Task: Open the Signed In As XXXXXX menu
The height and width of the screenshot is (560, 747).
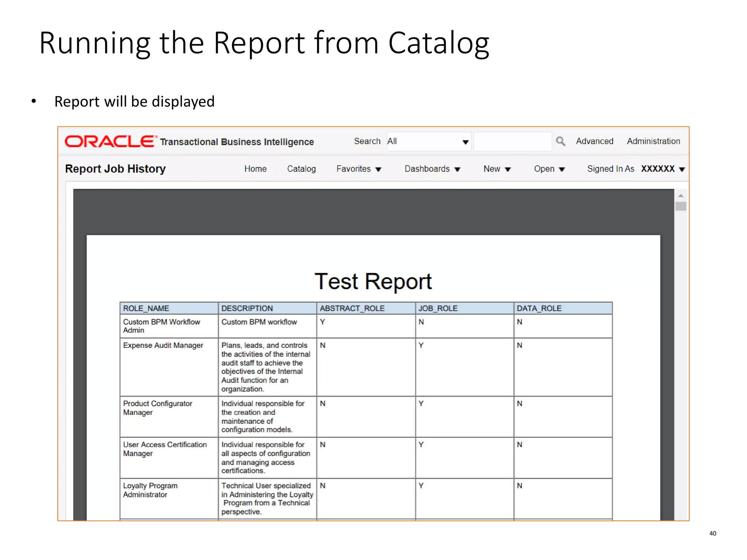Action: (x=636, y=169)
